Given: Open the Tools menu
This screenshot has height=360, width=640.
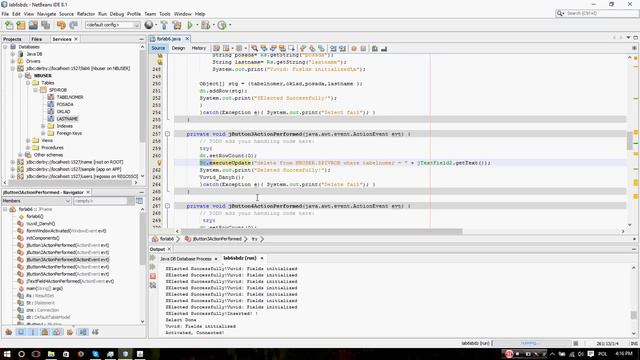Looking at the screenshot, I should pos(164,14).
